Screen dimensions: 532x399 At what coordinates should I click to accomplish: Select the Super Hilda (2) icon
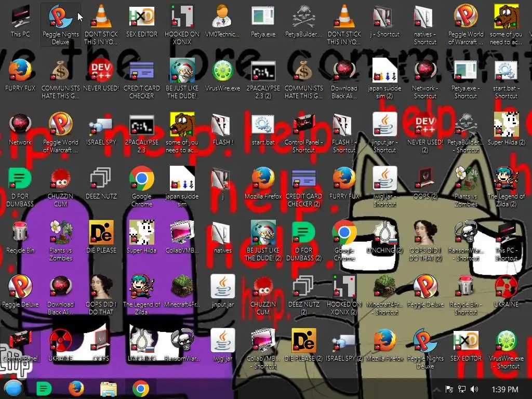click(506, 129)
